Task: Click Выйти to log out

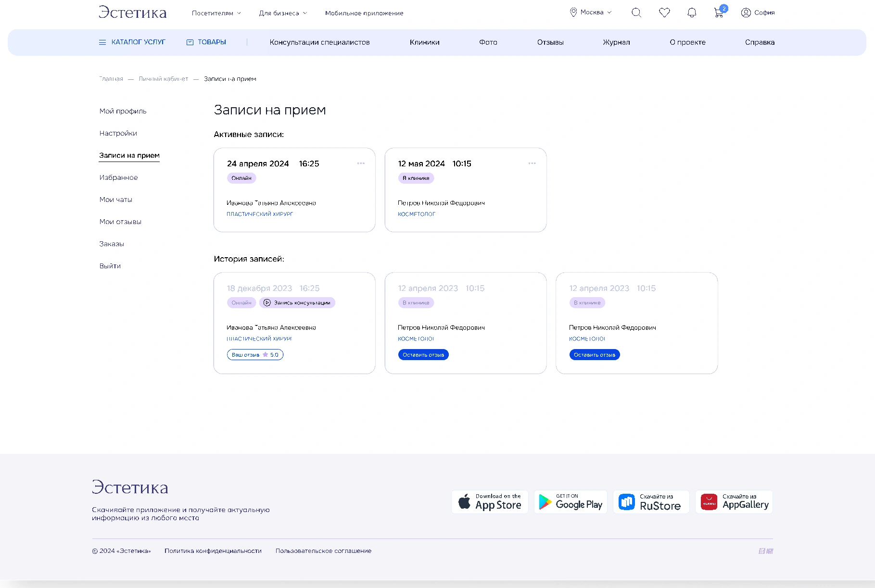Action: (x=110, y=266)
